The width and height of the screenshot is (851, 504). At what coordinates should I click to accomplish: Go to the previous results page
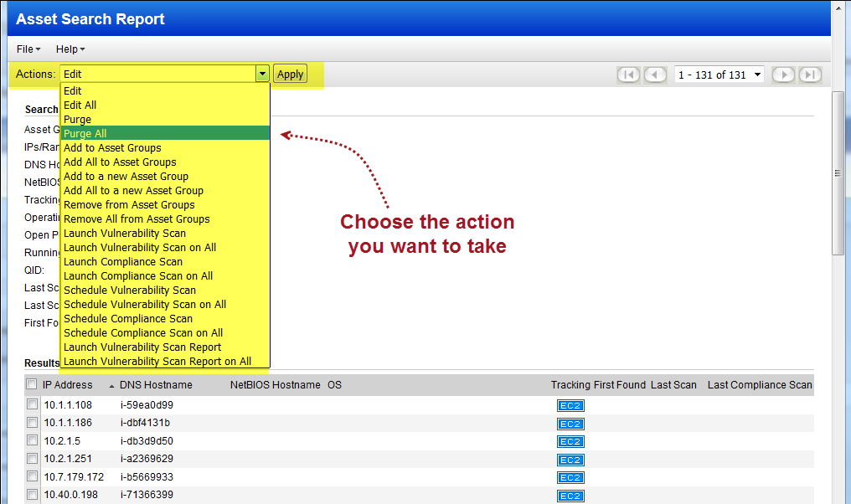656,75
